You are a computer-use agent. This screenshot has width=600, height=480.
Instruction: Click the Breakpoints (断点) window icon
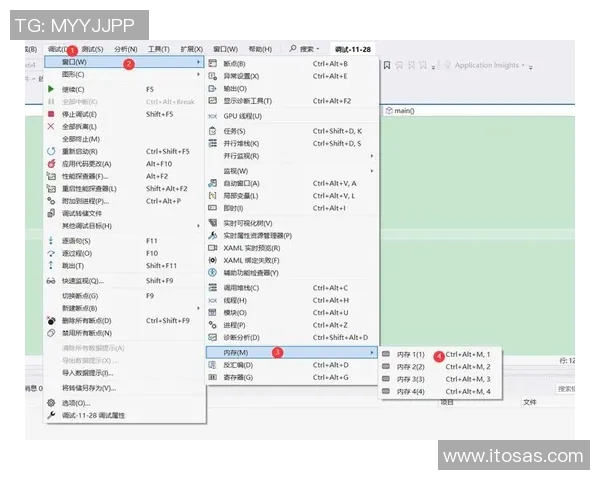(x=212, y=64)
